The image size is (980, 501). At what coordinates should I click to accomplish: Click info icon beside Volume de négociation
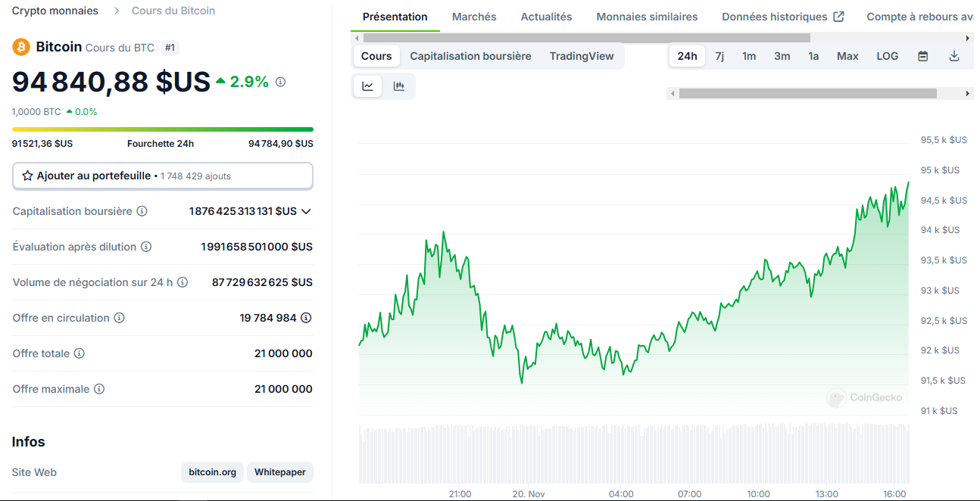coord(183,282)
